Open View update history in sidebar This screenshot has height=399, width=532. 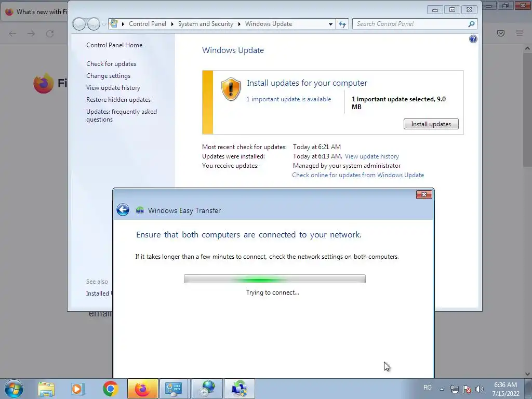(x=113, y=87)
